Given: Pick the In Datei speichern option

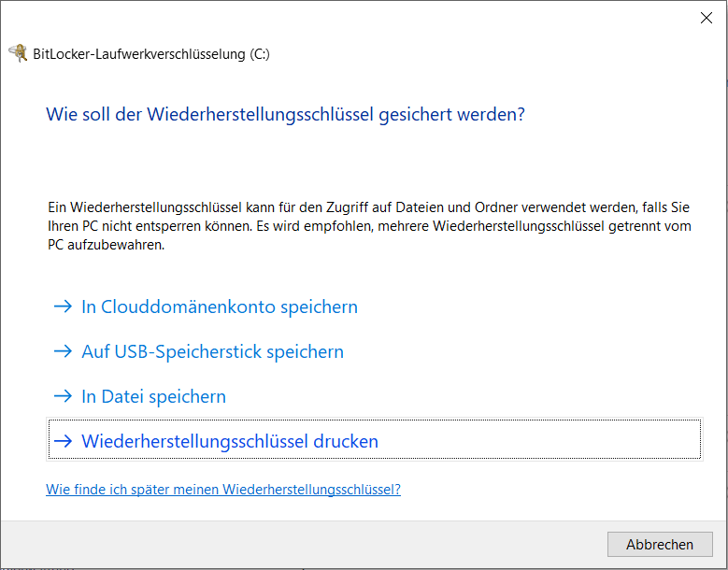Looking at the screenshot, I should coord(154,396).
